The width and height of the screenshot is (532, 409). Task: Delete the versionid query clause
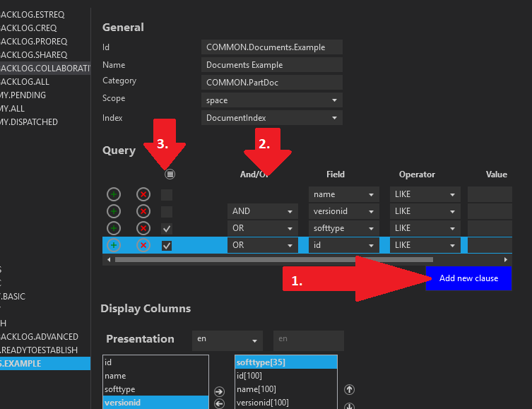[143, 211]
